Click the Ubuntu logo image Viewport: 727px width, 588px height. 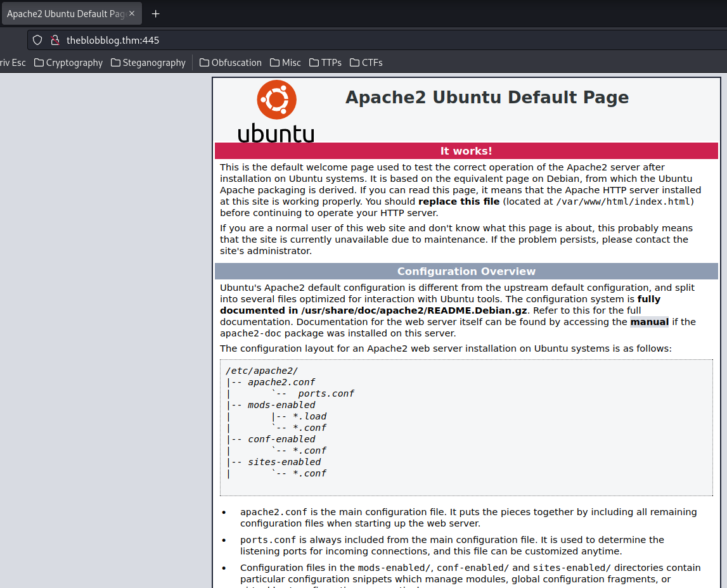276,112
